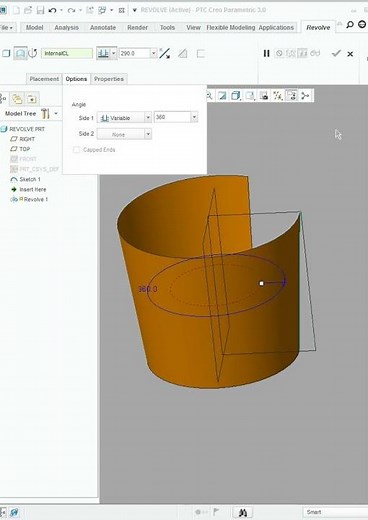Toggle the attached preview mode
The image size is (368, 520).
303,53
